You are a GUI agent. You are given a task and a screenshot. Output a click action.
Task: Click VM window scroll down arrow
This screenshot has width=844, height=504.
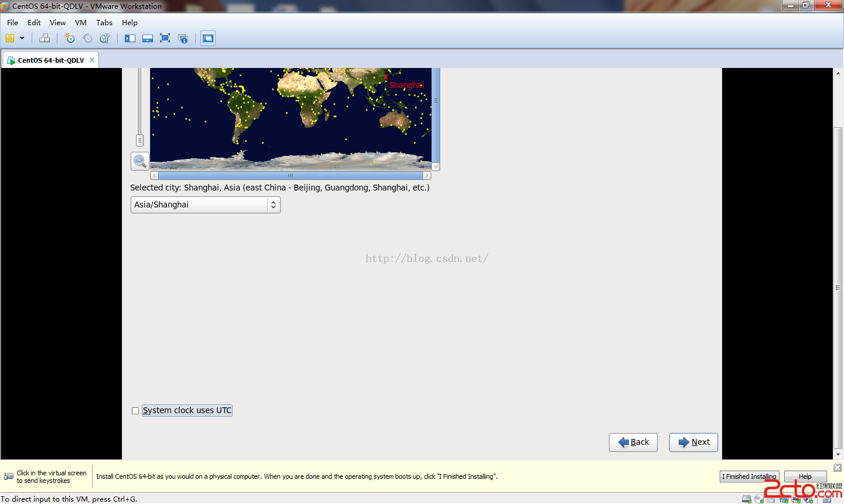838,454
